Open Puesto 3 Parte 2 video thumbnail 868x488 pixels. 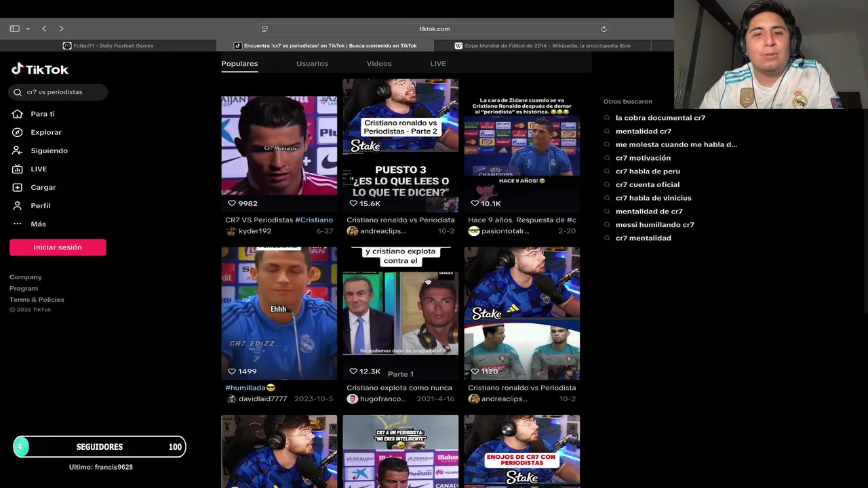pos(400,145)
